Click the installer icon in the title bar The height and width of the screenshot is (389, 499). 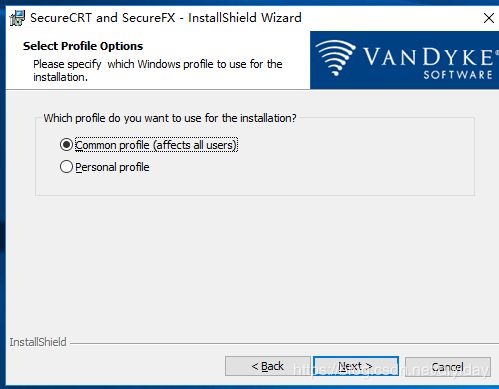tap(17, 18)
